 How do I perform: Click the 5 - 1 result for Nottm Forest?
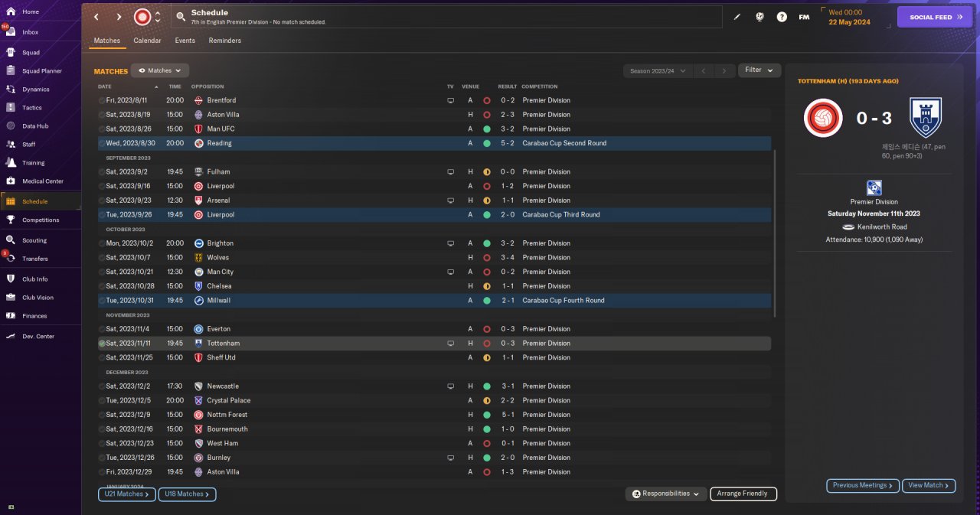coord(508,415)
